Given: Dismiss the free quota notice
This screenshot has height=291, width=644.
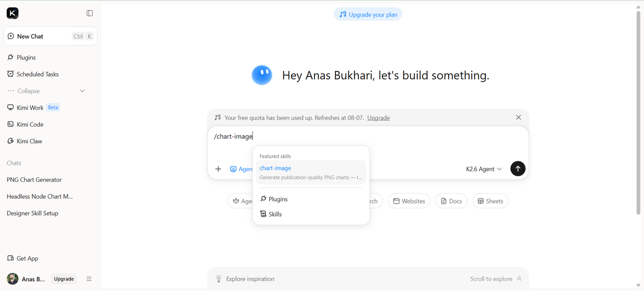Looking at the screenshot, I should click(x=518, y=117).
